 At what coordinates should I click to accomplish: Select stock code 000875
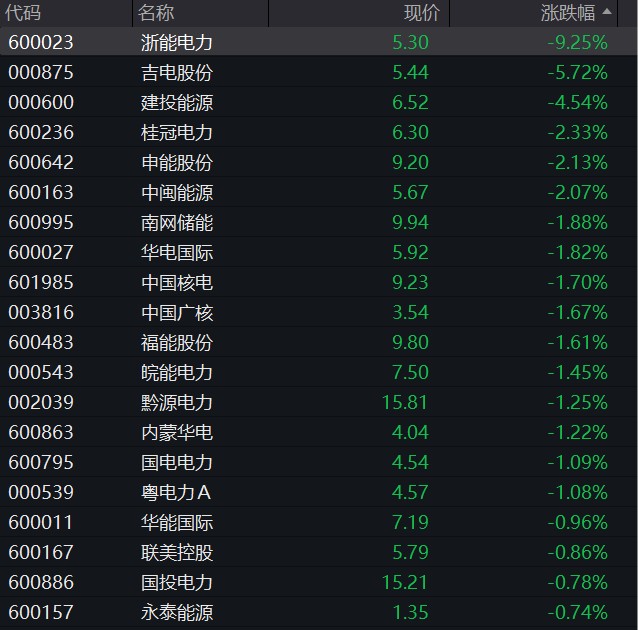click(x=41, y=72)
